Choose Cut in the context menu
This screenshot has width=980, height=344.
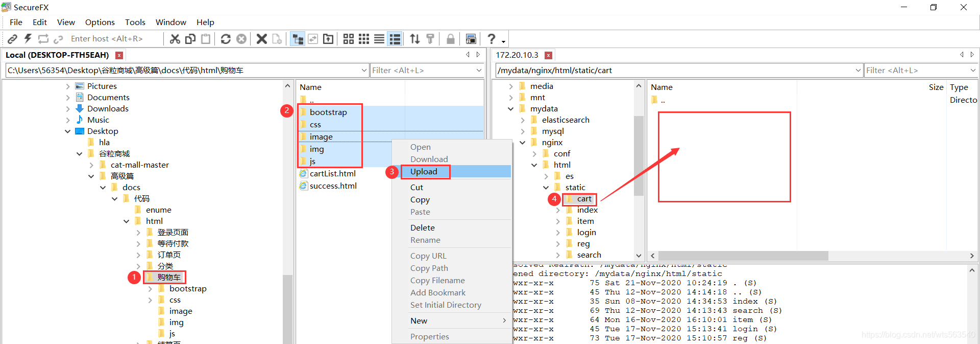tap(416, 188)
